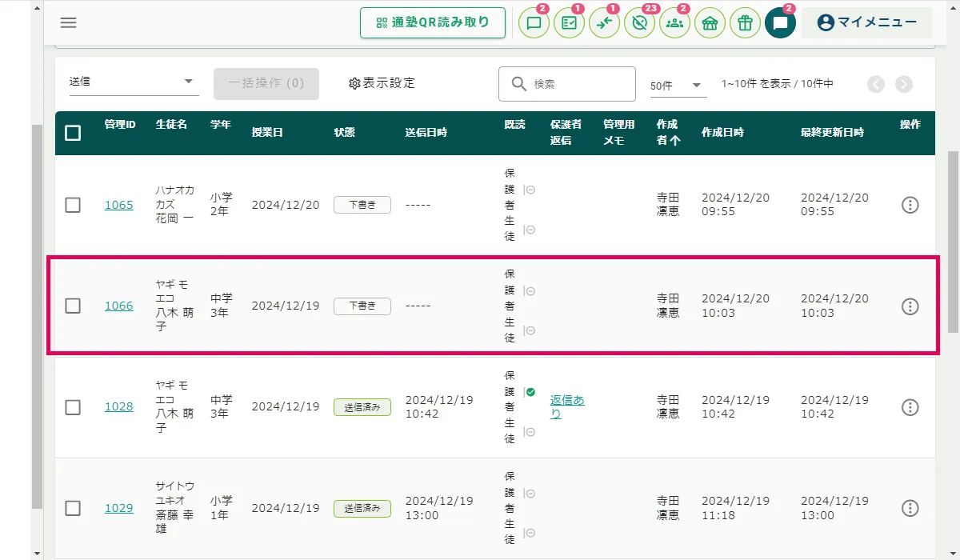Image resolution: width=960 pixels, height=560 pixels.
Task: Check the checkbox for row 1065
Action: coord(73,205)
